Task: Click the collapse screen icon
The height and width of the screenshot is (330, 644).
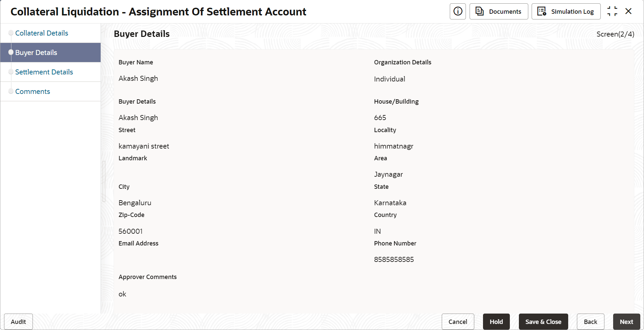Action: pyautogui.click(x=612, y=11)
